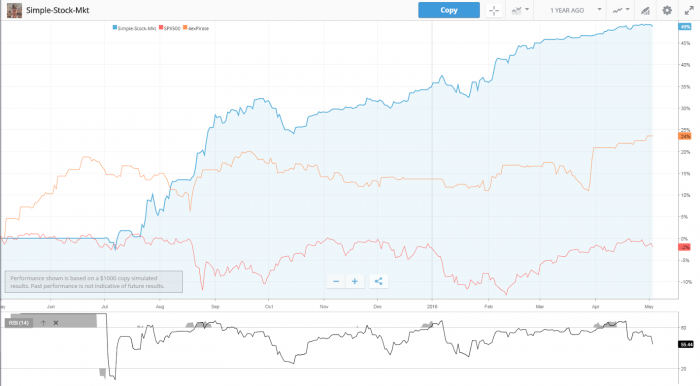Click the Simple-Stock-Mkt title text
Viewport: 700px width, 386px height.
click(58, 10)
